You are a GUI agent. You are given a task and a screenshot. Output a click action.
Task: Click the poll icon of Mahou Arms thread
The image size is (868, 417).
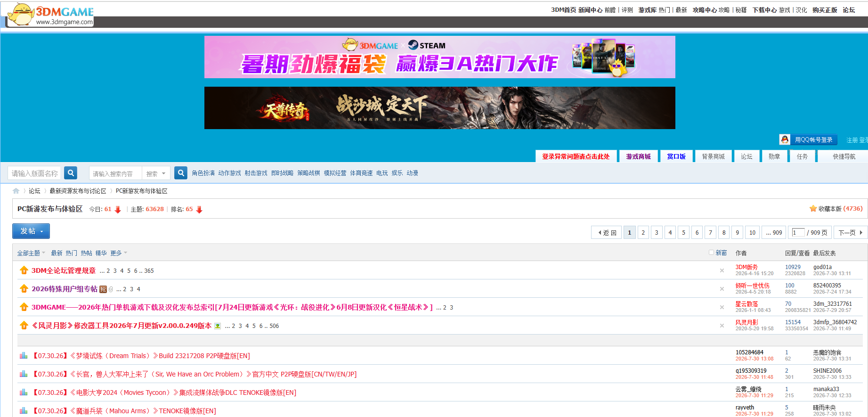[x=24, y=410]
